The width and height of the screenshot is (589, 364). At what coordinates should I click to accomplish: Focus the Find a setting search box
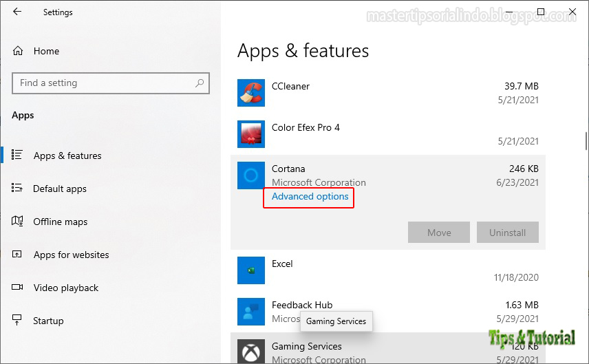pyautogui.click(x=111, y=83)
